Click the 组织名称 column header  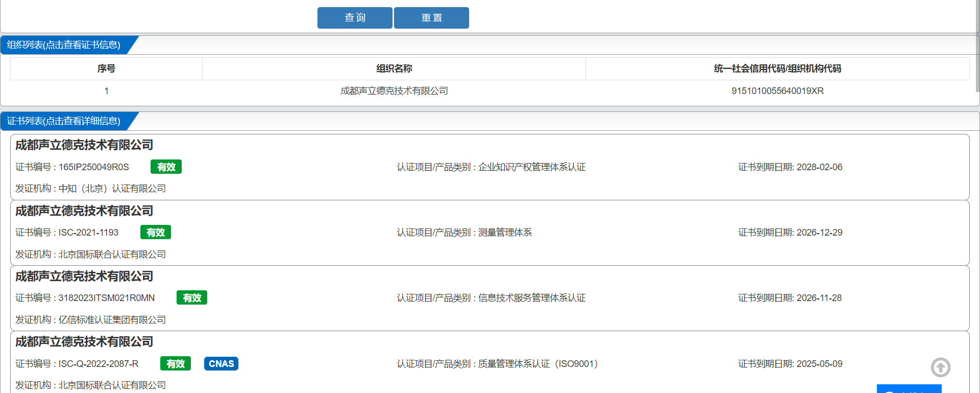coord(394,68)
